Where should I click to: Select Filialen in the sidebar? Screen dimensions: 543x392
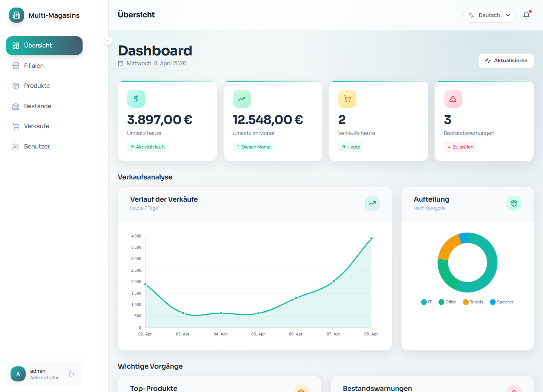click(34, 66)
